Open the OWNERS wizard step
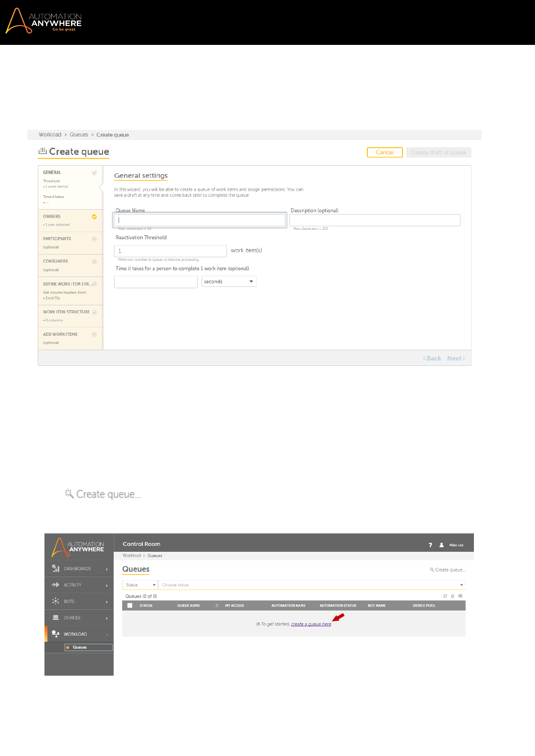Screen dimensions: 535x756 [x=71, y=221]
